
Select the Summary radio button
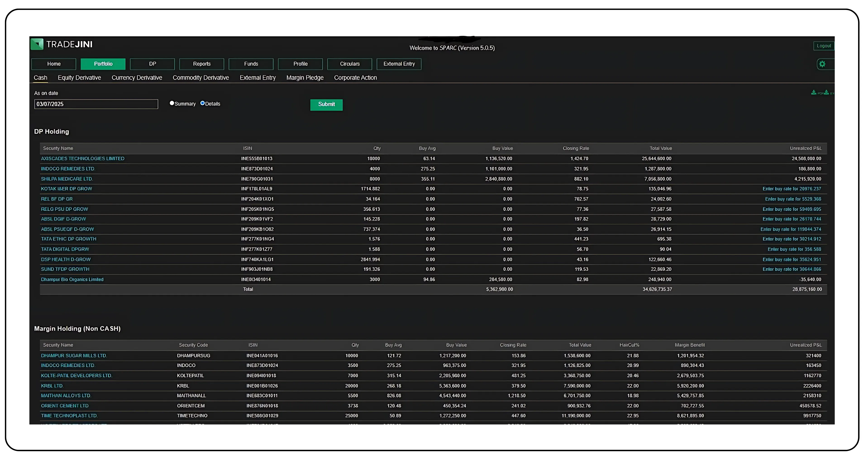(x=172, y=103)
